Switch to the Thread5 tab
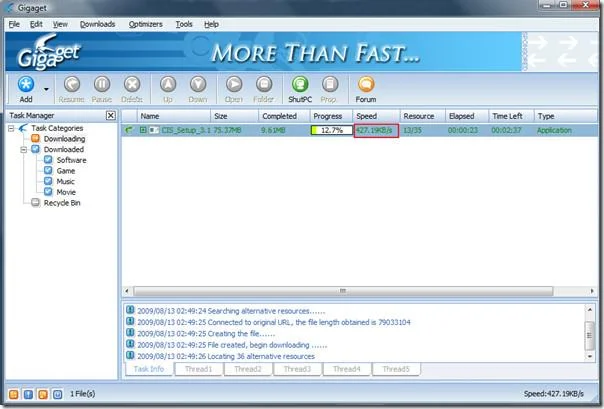The image size is (604, 409). point(396,369)
